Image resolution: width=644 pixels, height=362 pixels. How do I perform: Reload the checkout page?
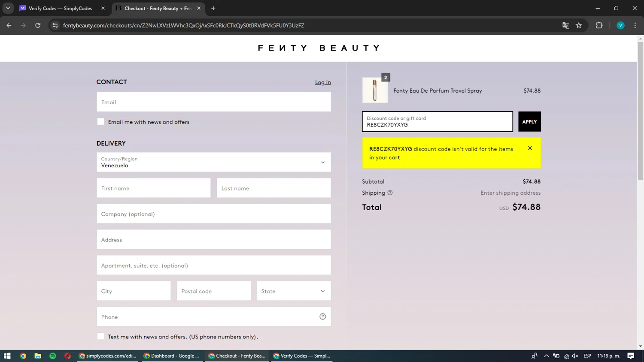coord(38,25)
